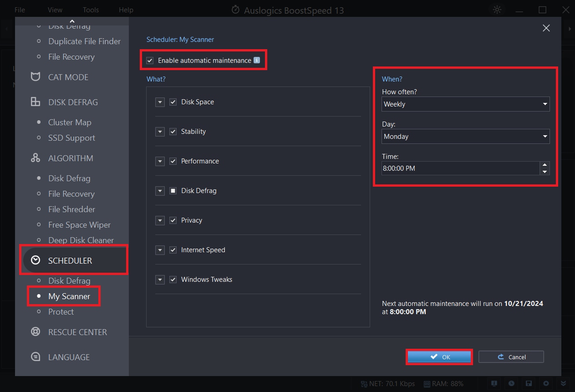Click the LANGUAGE speech bubble icon
Viewport: 575px width, 392px height.
tap(35, 357)
